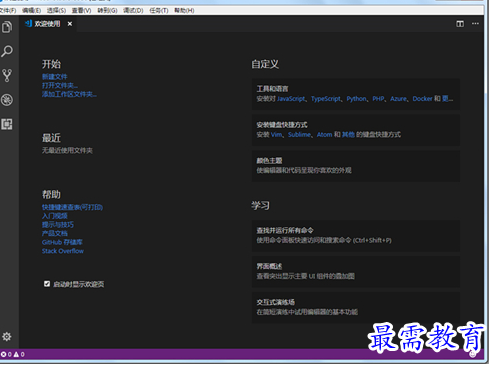Close the 欢迎使用 tab
Screen dimensions: 492x369
(x=70, y=24)
